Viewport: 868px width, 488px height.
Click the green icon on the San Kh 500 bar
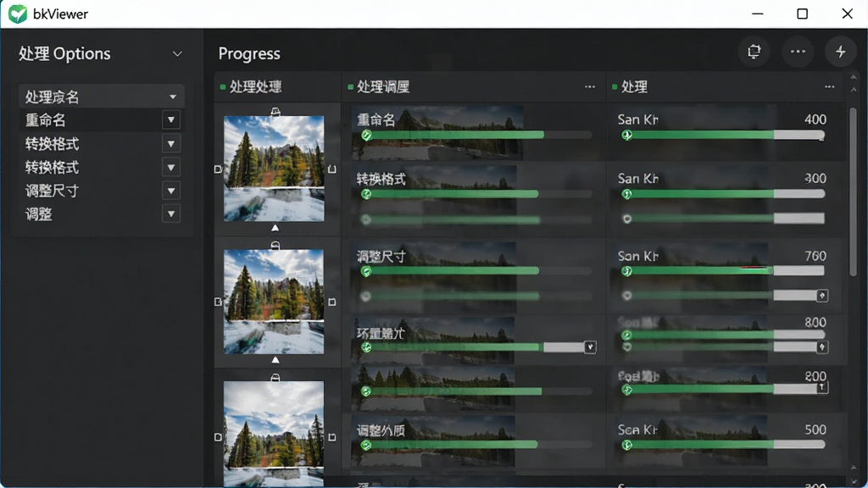[626, 445]
